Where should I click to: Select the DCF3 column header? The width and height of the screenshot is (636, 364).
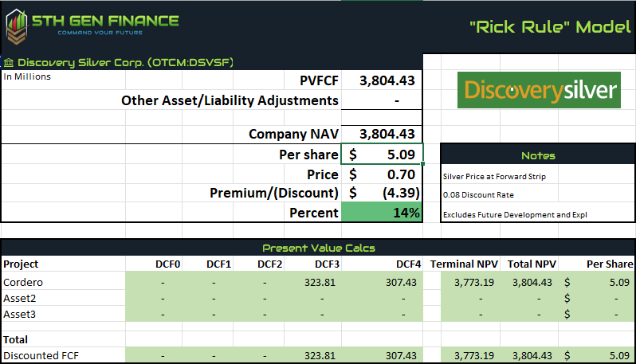[x=327, y=264]
